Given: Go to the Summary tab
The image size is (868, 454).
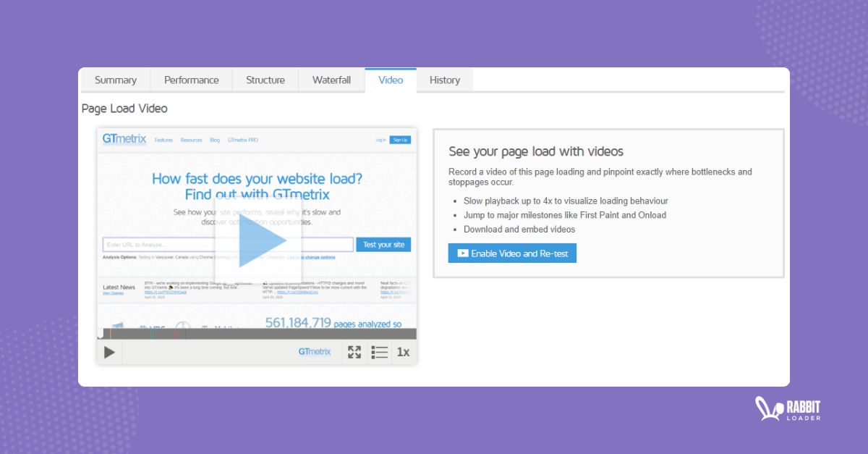Looking at the screenshot, I should pos(116,80).
